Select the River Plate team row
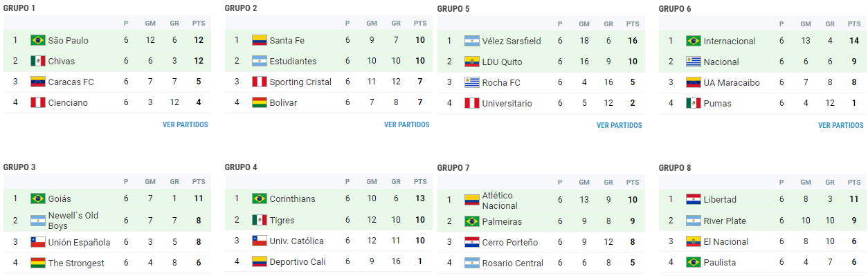Screen dimensions: 868x278 [761, 221]
